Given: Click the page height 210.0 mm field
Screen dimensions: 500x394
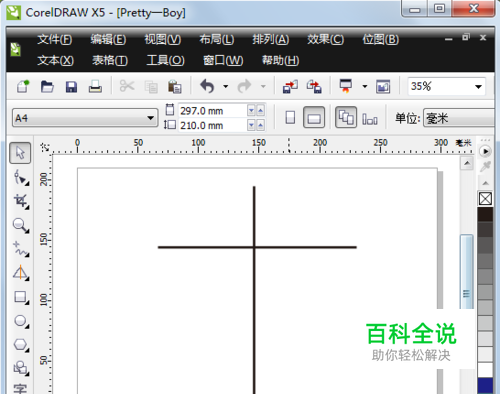Looking at the screenshot, I should click(213, 126).
